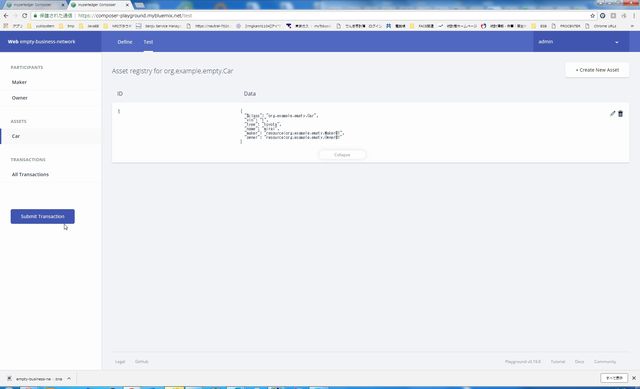Expand bookmarks bar overflow chevron
The width and height of the screenshot is (640, 389).
pos(632,26)
